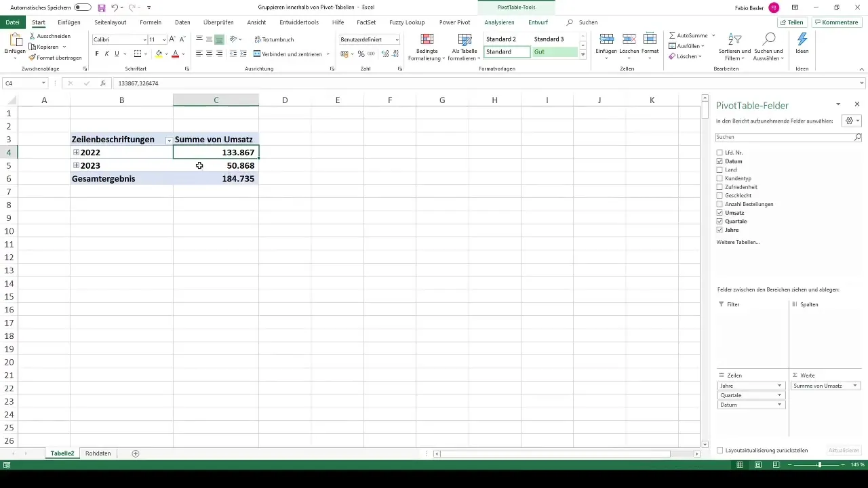The width and height of the screenshot is (868, 488).
Task: Click the percent style icon
Action: (361, 54)
